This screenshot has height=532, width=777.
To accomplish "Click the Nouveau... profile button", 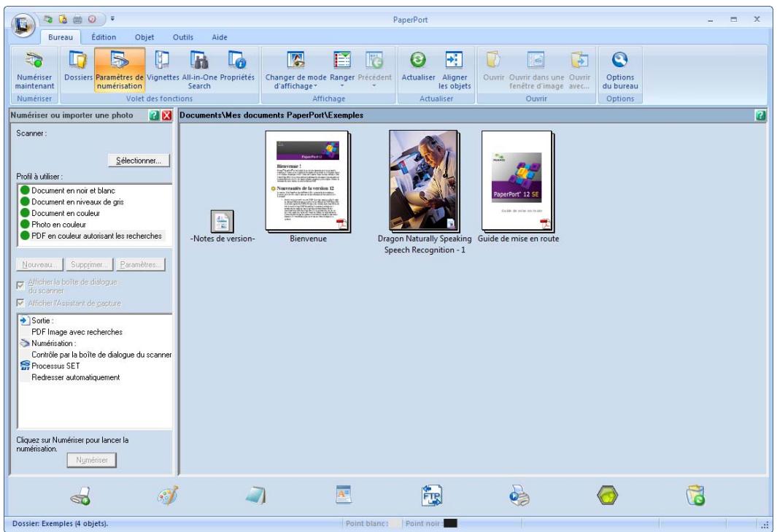I will click(39, 265).
